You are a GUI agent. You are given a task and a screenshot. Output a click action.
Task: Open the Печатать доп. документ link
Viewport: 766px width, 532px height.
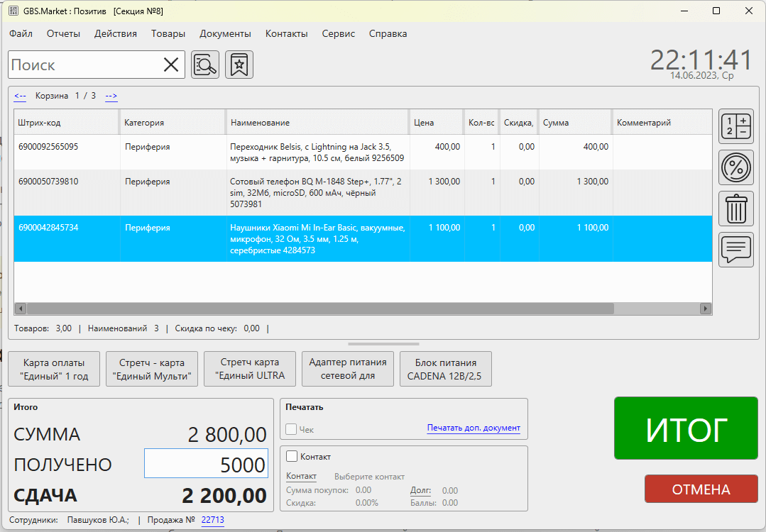474,428
